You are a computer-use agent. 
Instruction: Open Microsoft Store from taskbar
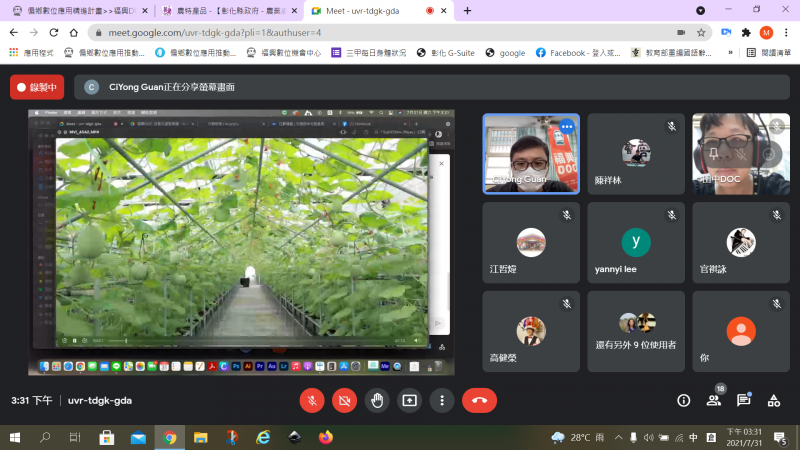coord(106,437)
